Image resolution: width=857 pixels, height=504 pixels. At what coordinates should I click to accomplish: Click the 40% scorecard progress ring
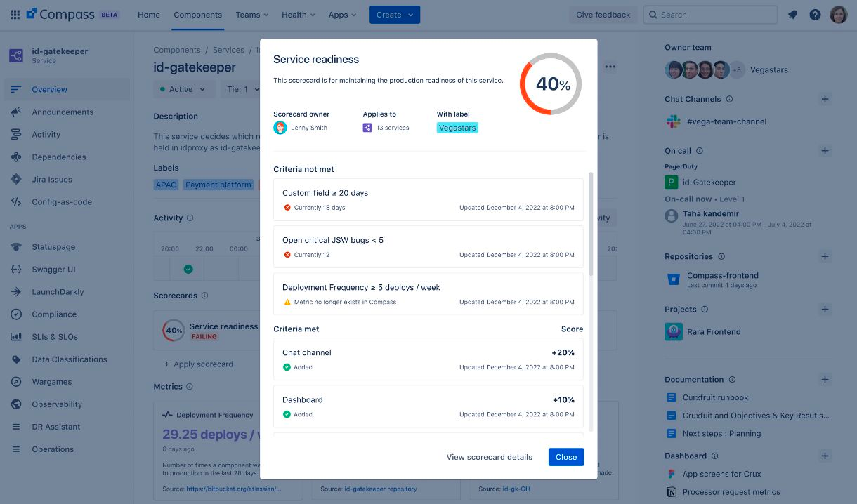click(x=551, y=84)
